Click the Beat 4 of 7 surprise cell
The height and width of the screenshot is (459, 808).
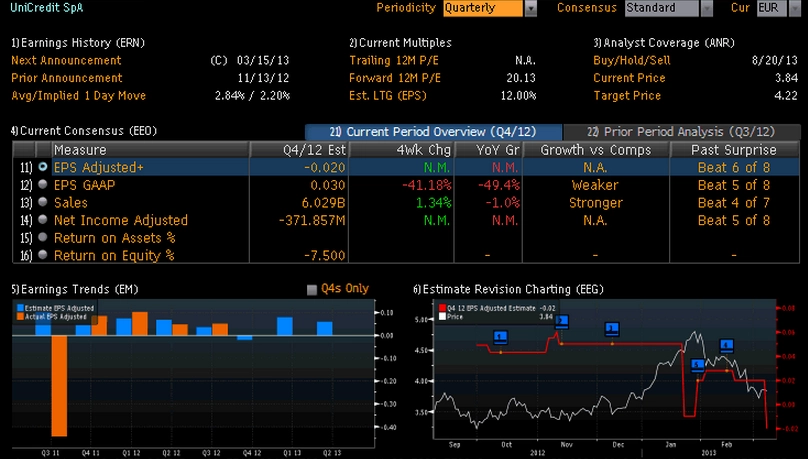(734, 202)
